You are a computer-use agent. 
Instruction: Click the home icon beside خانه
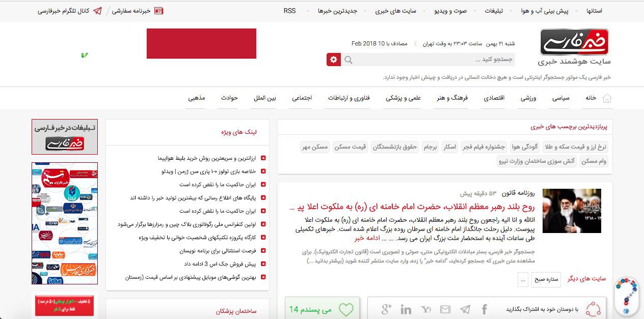(607, 98)
